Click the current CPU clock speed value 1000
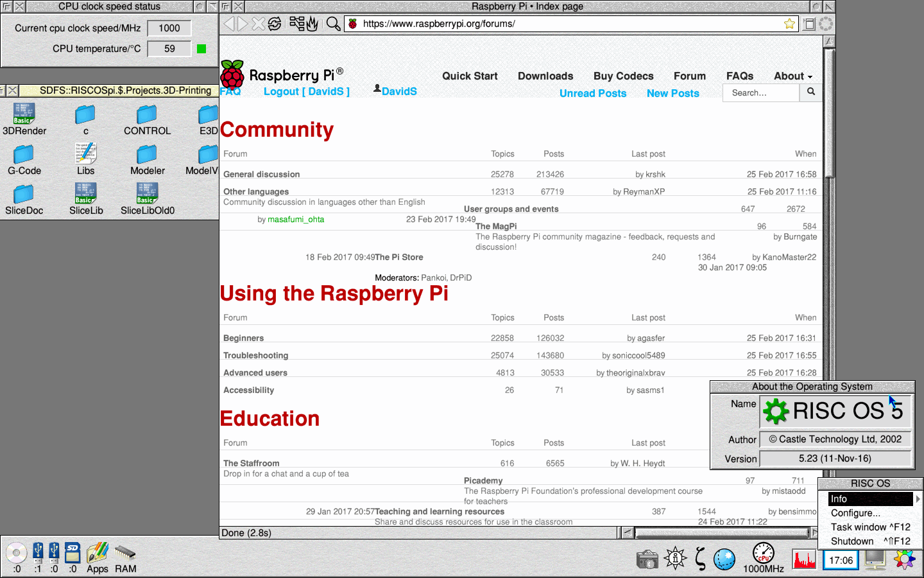This screenshot has width=924, height=578. point(169,28)
